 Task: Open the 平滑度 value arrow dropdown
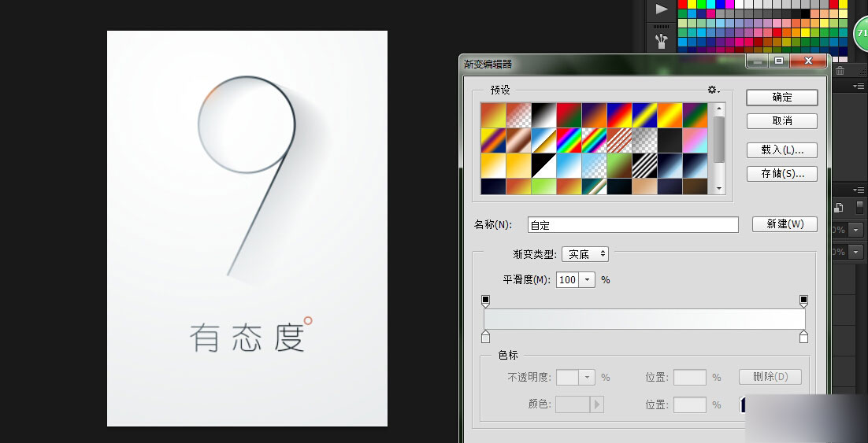pyautogui.click(x=588, y=280)
